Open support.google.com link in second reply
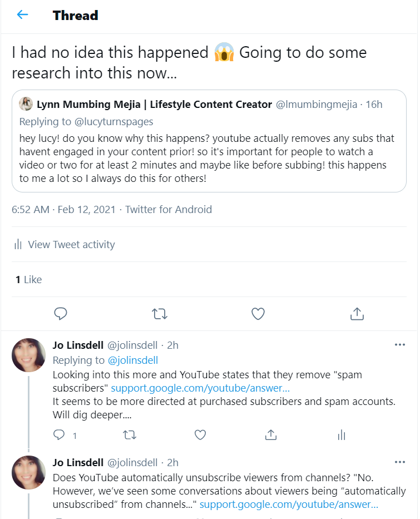Screen dimensions: 420x519 289,505
